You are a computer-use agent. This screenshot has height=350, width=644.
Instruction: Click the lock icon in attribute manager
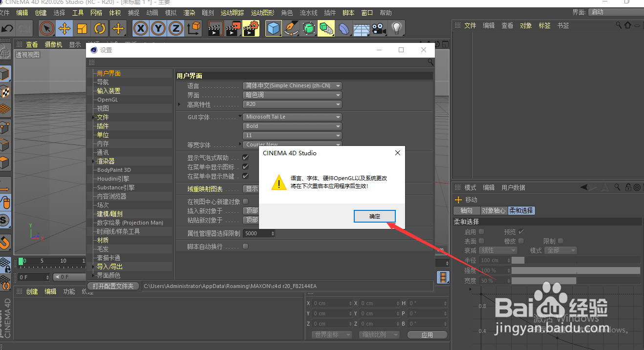pos(627,187)
